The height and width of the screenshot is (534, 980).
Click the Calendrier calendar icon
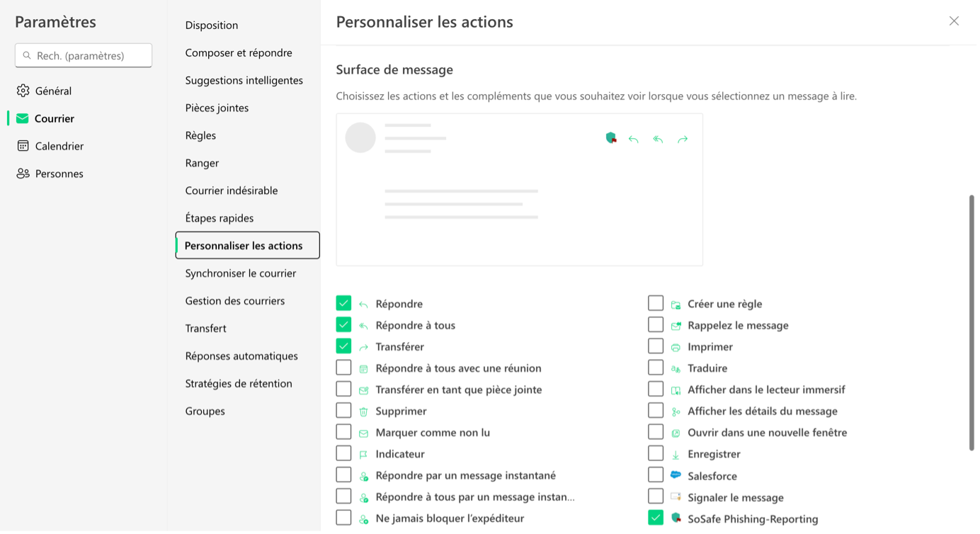pos(23,146)
